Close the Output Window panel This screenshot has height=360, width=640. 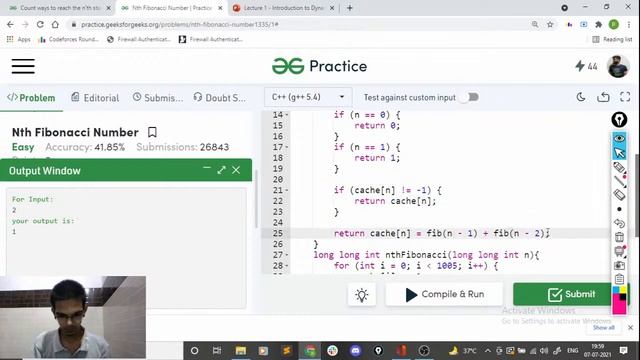pos(236,170)
